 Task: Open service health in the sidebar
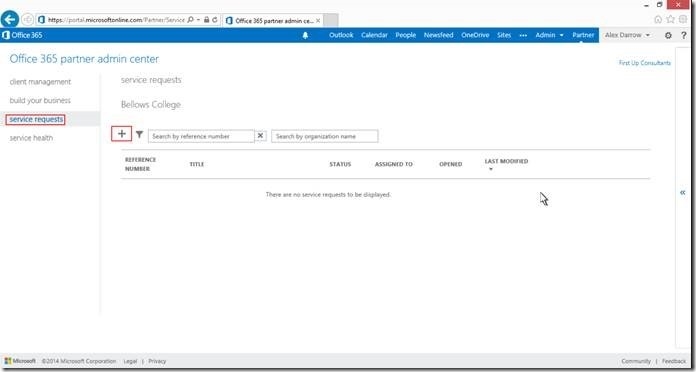click(x=31, y=138)
